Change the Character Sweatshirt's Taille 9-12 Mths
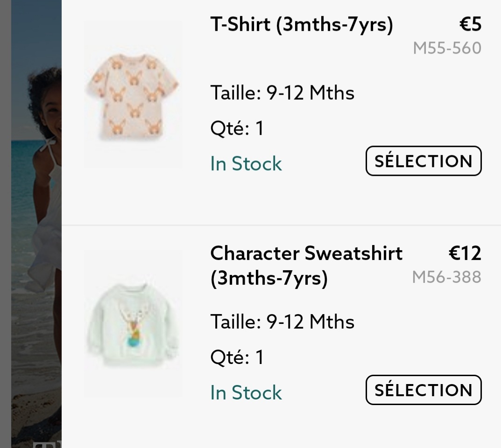Viewport: 501px width, 448px height. tap(282, 322)
